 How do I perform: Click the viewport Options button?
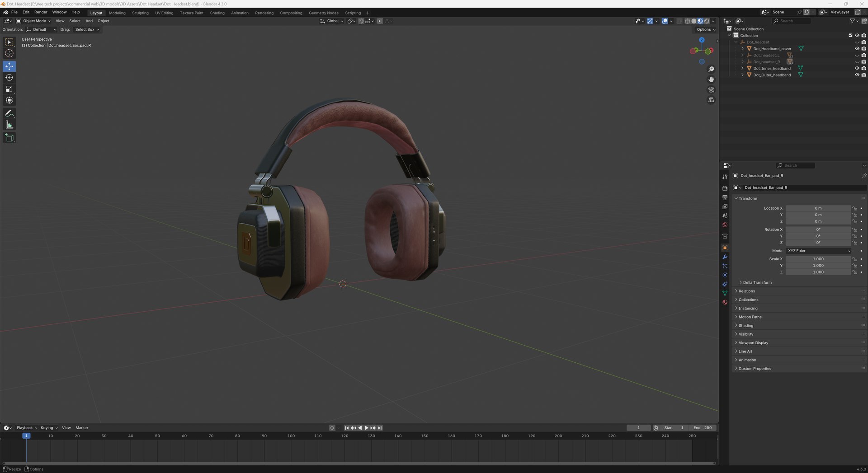(706, 30)
